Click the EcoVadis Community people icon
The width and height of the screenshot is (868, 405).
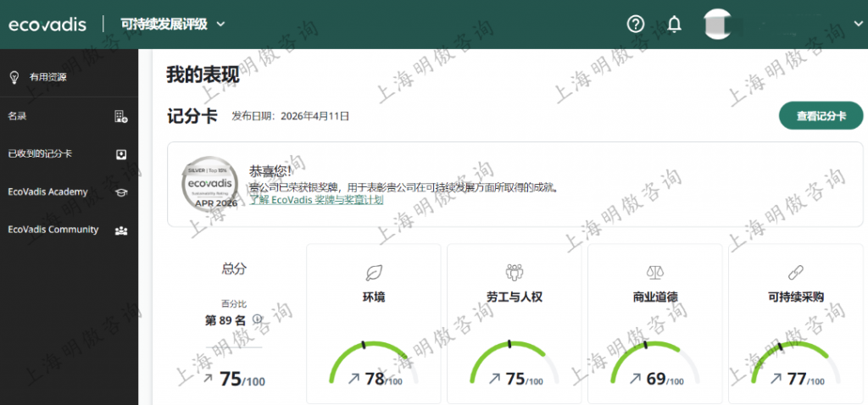point(121,230)
